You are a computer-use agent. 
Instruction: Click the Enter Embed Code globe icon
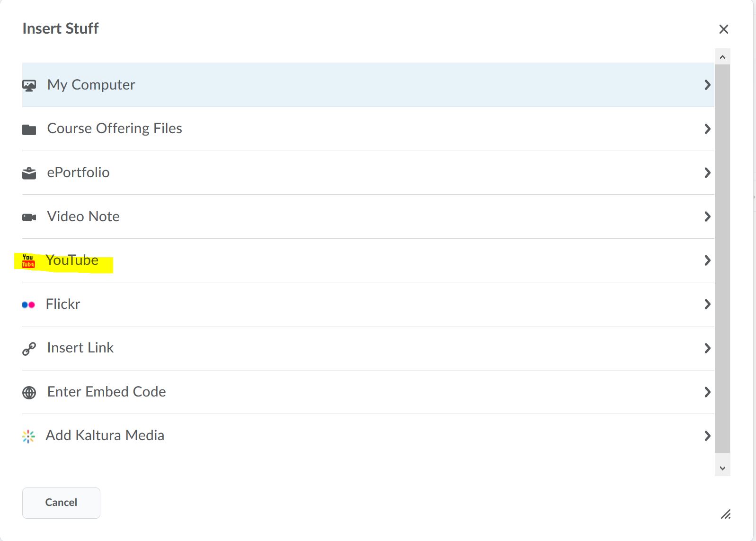click(29, 393)
